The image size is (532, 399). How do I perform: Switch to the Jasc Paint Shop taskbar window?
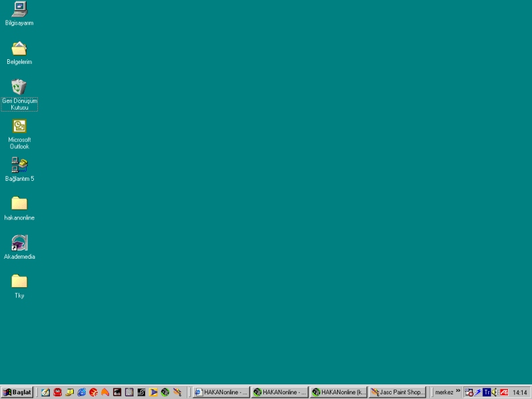tap(397, 392)
